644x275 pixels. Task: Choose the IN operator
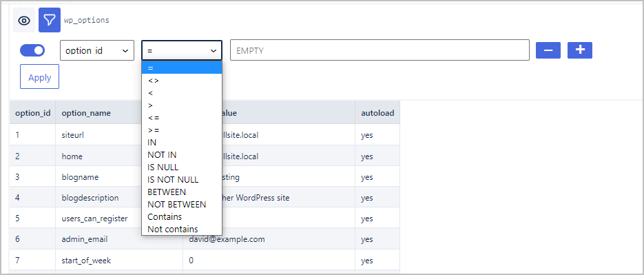(182, 142)
